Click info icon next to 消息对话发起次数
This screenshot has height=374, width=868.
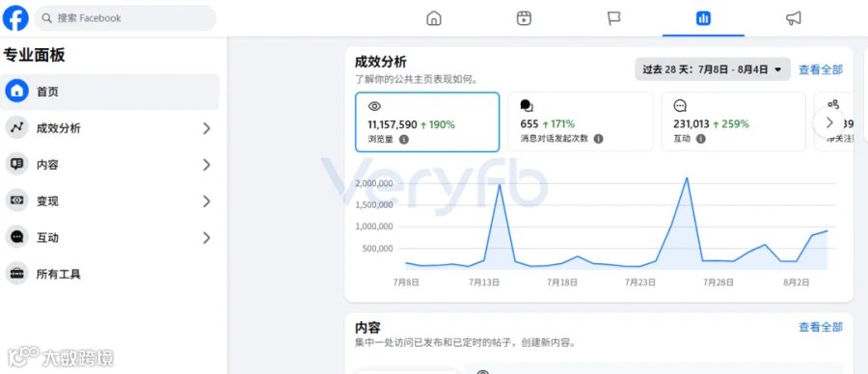598,139
